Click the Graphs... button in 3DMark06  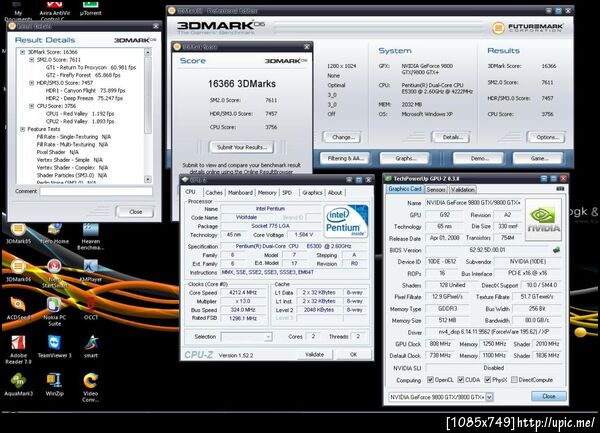(404, 158)
